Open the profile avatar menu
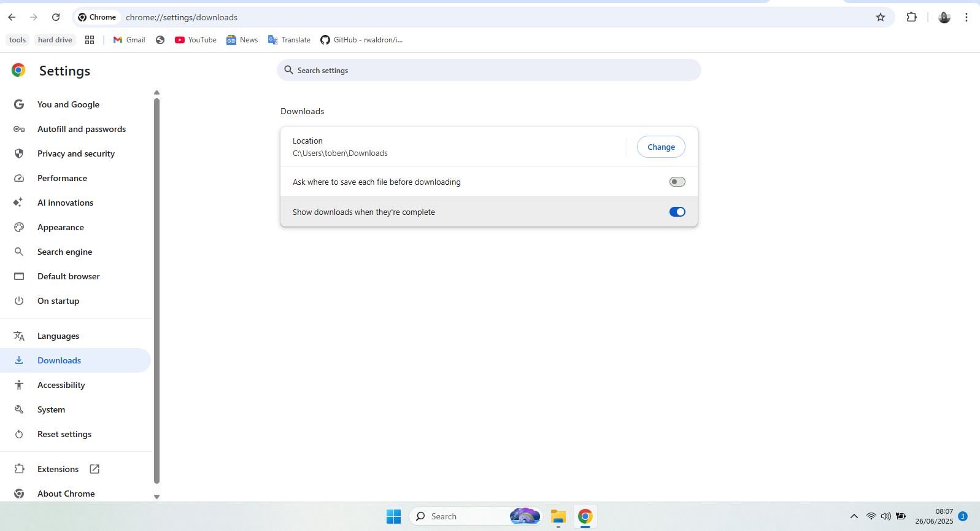 (x=944, y=17)
